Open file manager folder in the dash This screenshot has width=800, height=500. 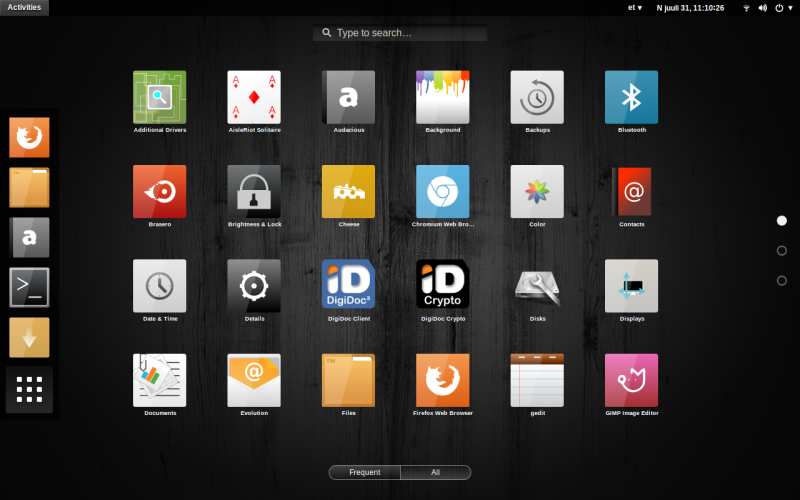point(29,187)
